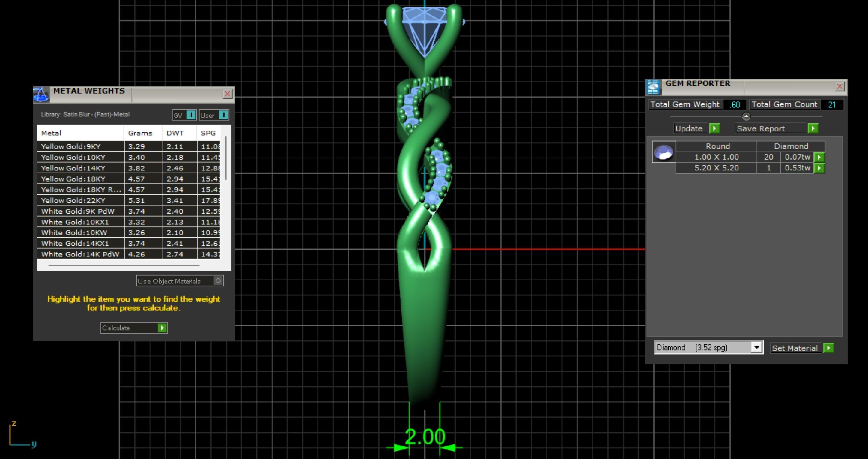868x459 pixels.
Task: Click the Metal Weights panel scale icon
Action: pos(41,94)
